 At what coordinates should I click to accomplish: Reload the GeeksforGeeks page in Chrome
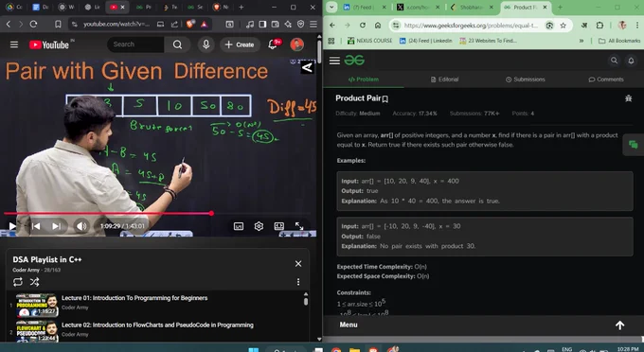click(363, 25)
